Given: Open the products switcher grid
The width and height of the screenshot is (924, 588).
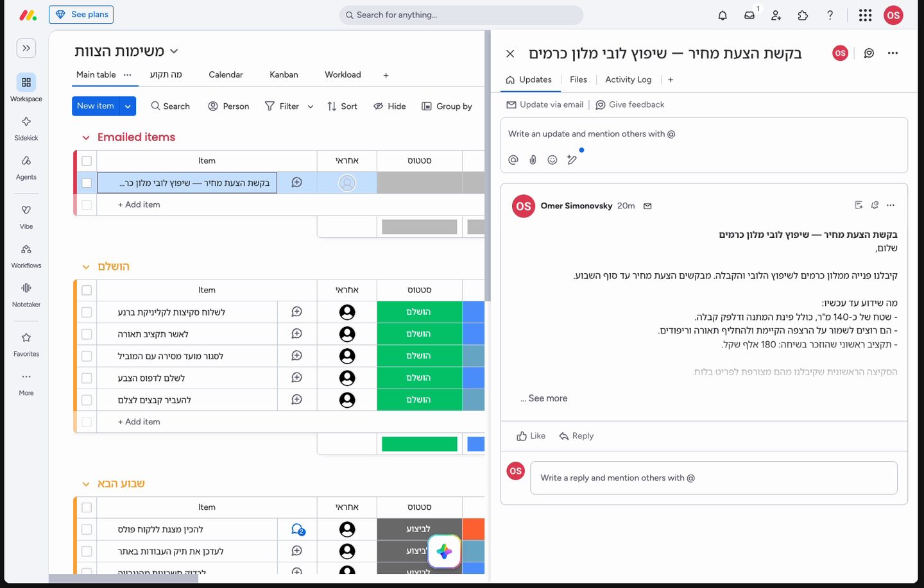Looking at the screenshot, I should [865, 15].
